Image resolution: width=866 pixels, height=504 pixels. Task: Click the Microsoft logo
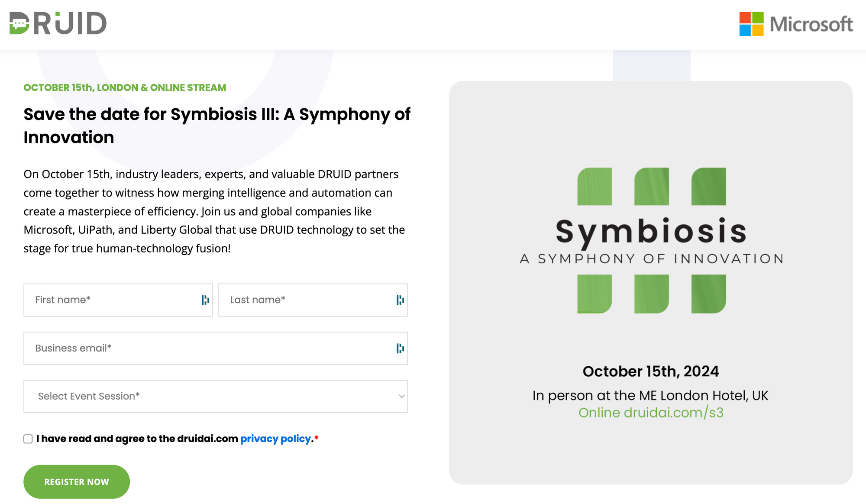796,24
